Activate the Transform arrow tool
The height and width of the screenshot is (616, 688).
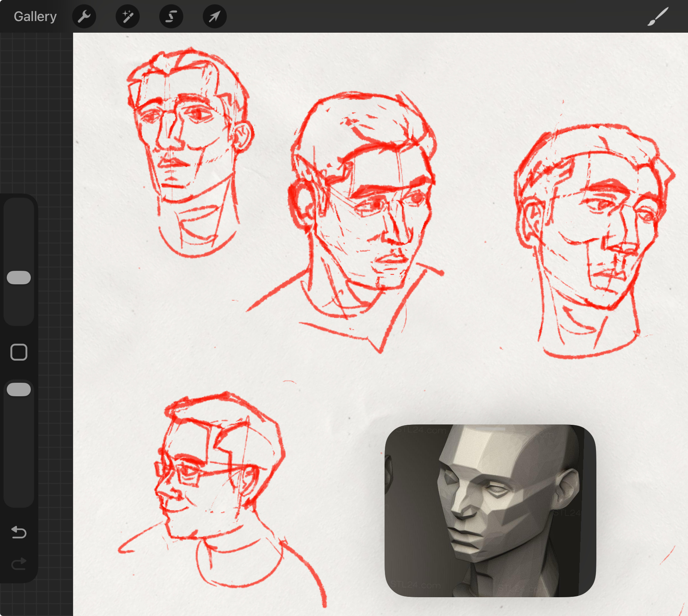pyautogui.click(x=214, y=17)
